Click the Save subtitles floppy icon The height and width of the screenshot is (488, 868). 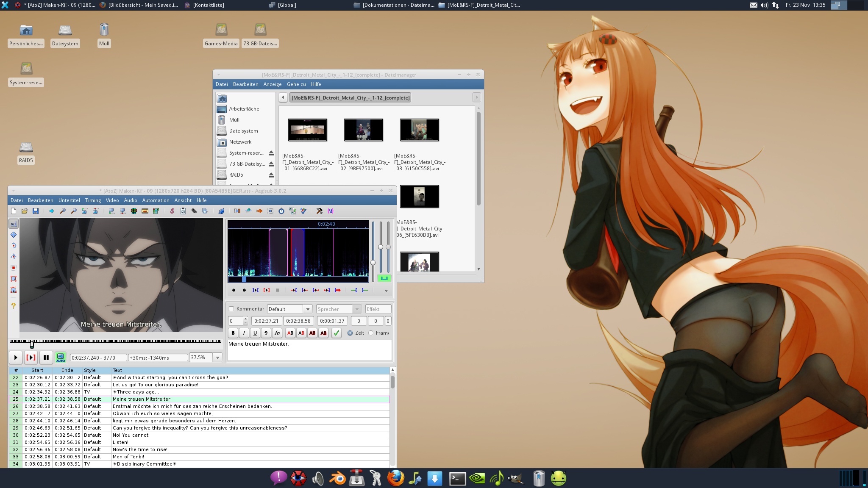tap(36, 211)
